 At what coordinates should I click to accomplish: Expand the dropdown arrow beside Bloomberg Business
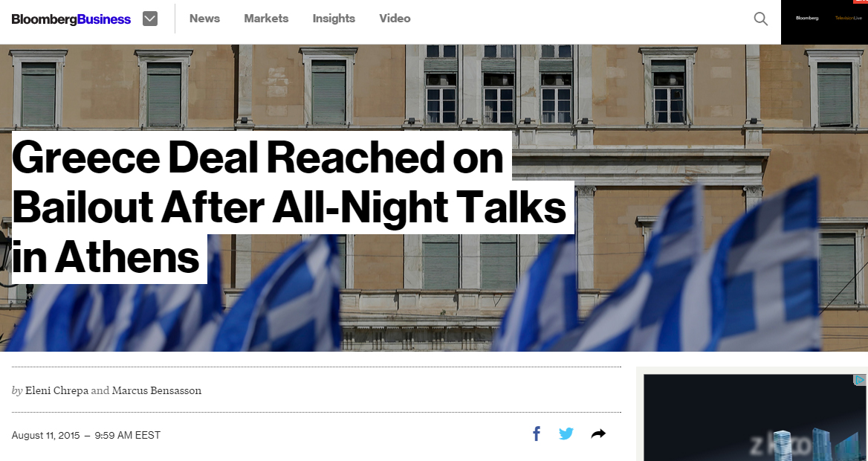pos(150,19)
